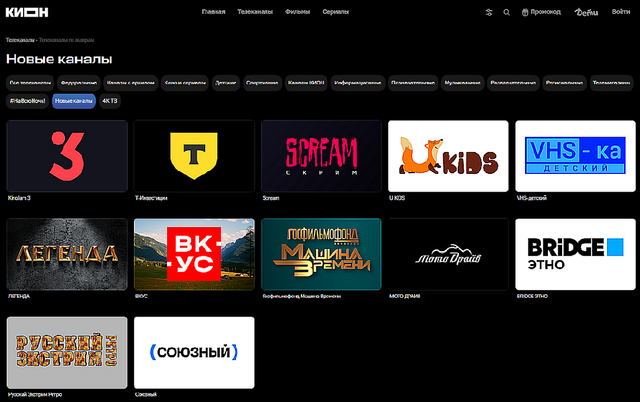Open search via magnifier icon

tap(507, 13)
